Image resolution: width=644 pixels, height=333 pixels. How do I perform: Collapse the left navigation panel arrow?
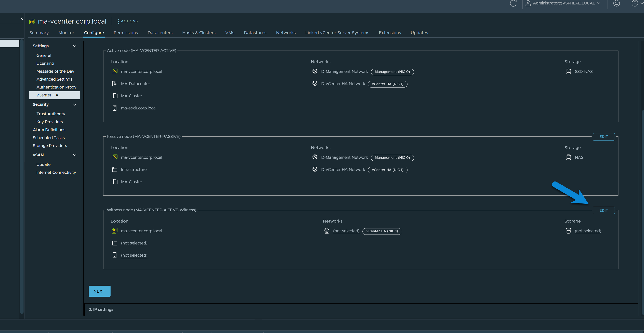22,18
